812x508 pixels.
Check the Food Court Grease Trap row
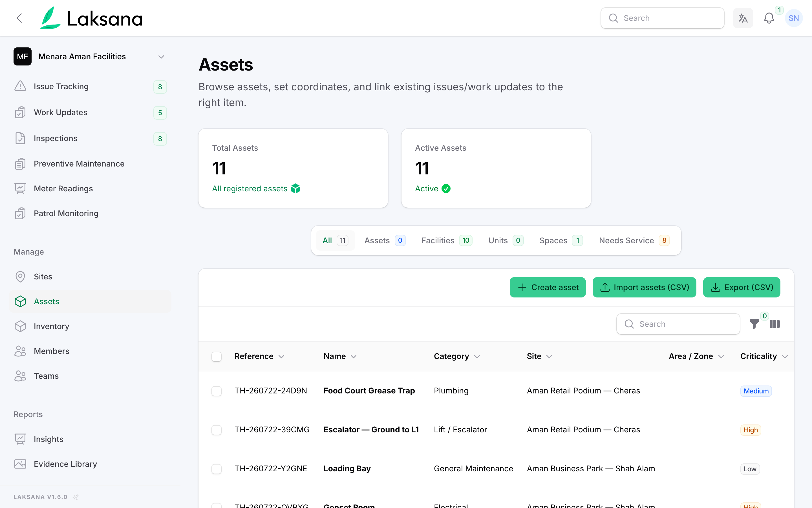tap(217, 391)
